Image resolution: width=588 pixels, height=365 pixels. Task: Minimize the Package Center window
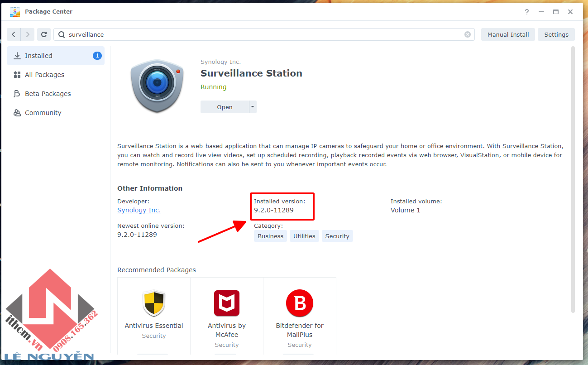[x=541, y=12]
